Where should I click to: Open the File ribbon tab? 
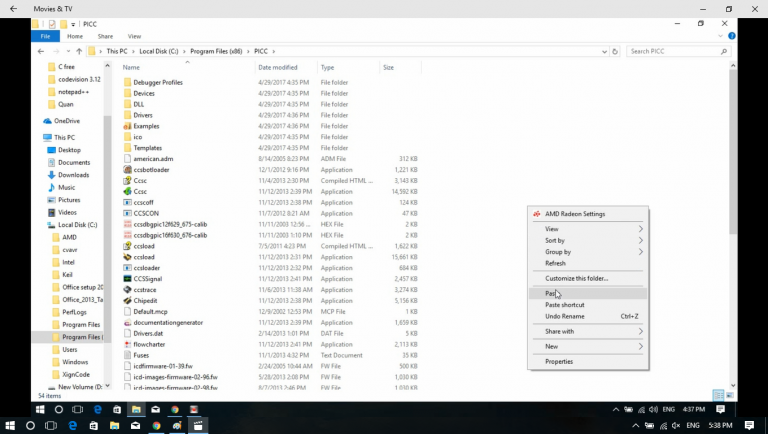coord(45,36)
